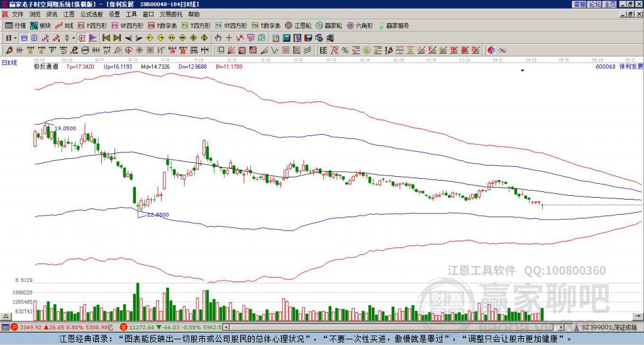Open the 行情 market quotes view
The height and width of the screenshot is (345, 644).
coord(15,25)
